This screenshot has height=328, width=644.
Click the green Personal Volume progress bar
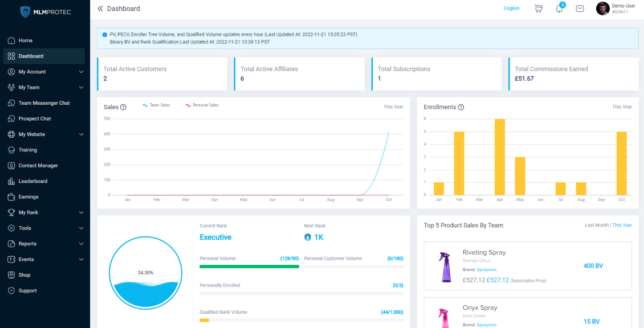click(x=248, y=266)
